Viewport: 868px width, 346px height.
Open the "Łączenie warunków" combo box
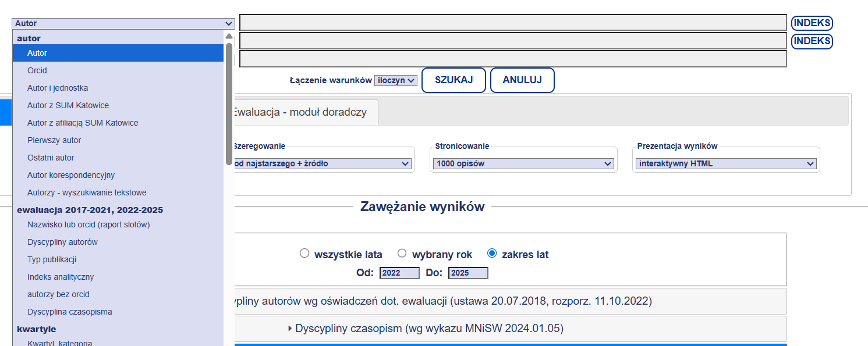click(x=396, y=80)
